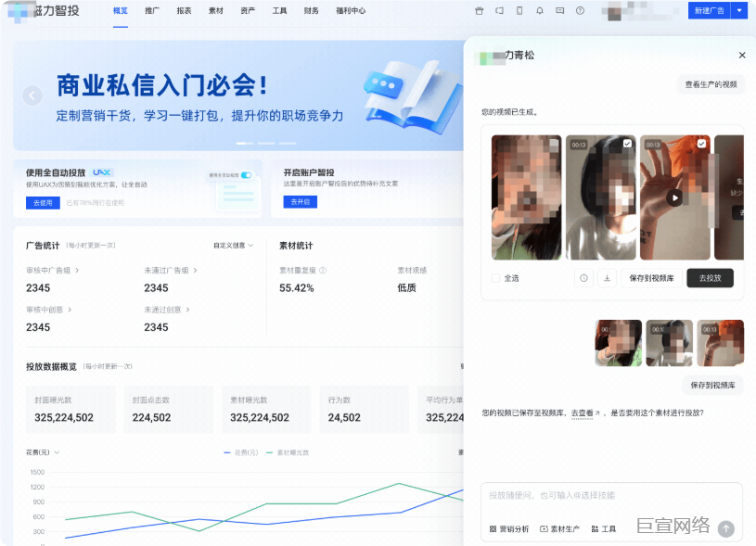This screenshot has width=756, height=546.
Task: Open the 素材 menu
Action: point(216,10)
